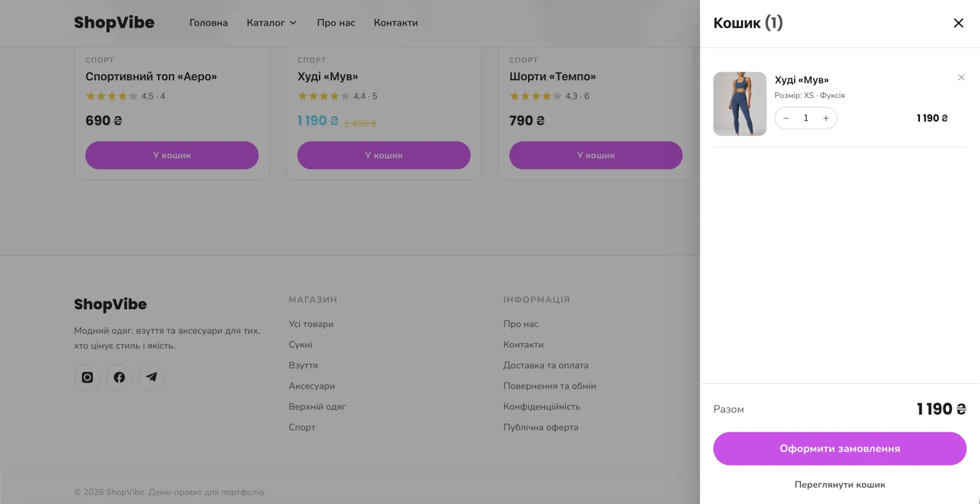
Task: Click the Кошик (1) drawer heading
Action: pos(748,23)
